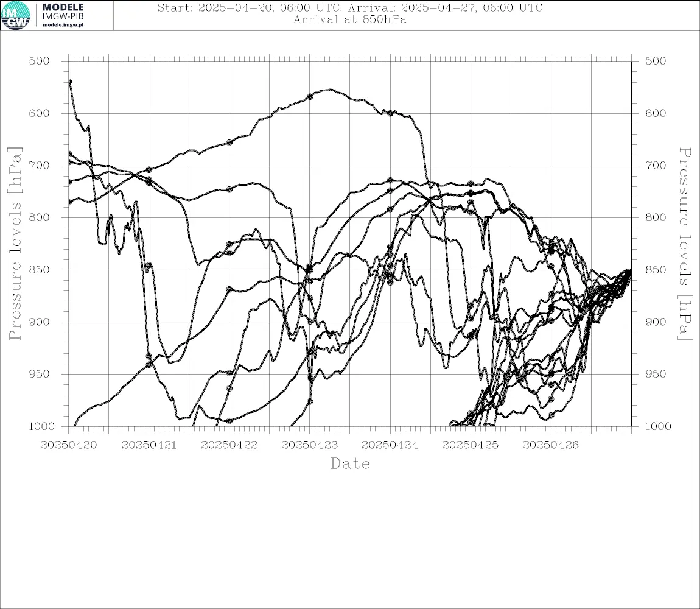Click date label 20250426
Image resolution: width=700 pixels, height=609 pixels.
(x=551, y=445)
